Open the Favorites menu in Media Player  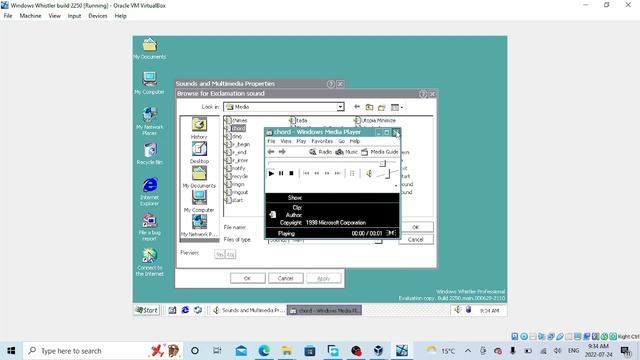(322, 141)
